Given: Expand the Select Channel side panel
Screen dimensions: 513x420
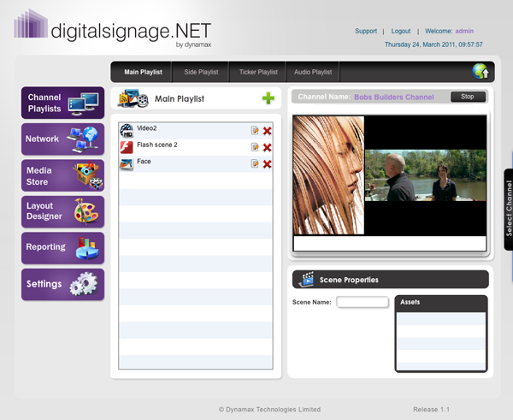Looking at the screenshot, I should [x=509, y=210].
